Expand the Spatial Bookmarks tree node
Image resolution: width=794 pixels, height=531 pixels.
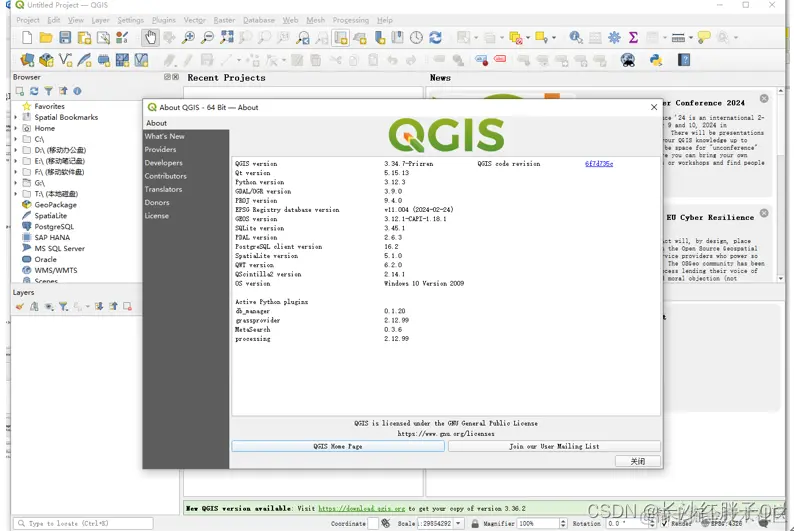pos(16,117)
